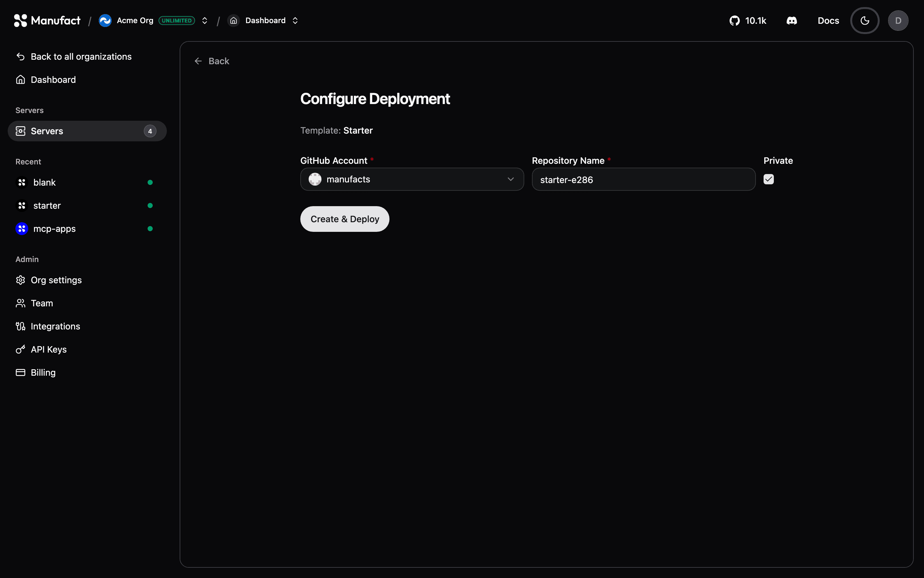The width and height of the screenshot is (924, 578).
Task: Click the Private label
Action: [778, 161]
